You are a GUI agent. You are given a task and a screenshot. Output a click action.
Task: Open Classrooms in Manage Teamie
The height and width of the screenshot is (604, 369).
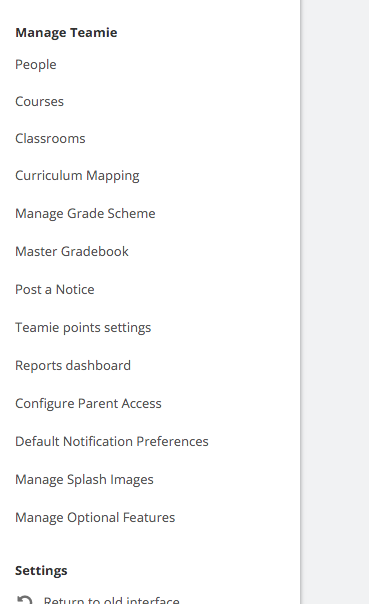(50, 138)
